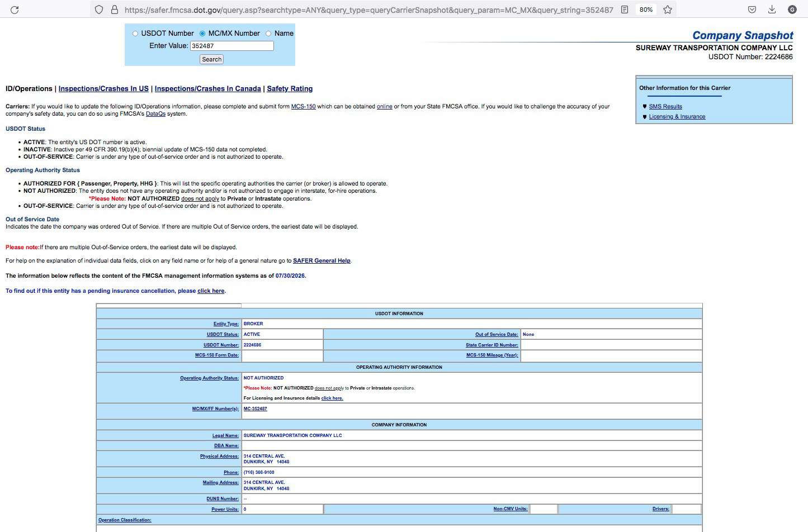
Task: Click the Physical Address field label
Action: [219, 457]
